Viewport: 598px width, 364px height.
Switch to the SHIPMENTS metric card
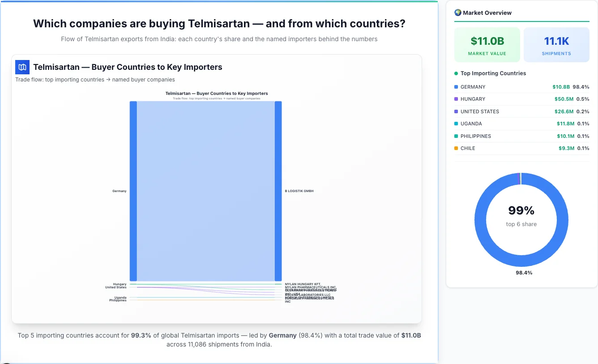click(556, 44)
